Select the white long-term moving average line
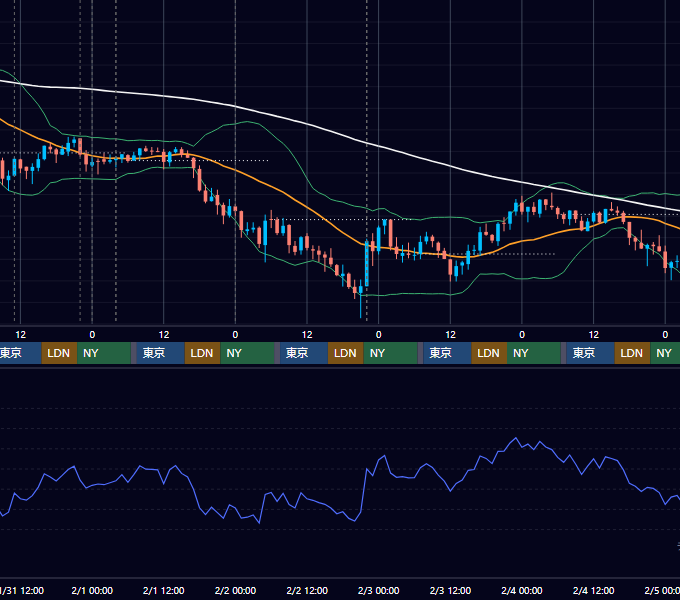Viewport: 680px width, 600px height. 307,124
